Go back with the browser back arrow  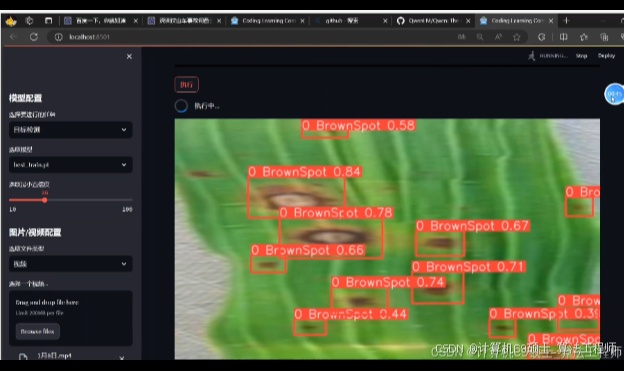pos(14,37)
